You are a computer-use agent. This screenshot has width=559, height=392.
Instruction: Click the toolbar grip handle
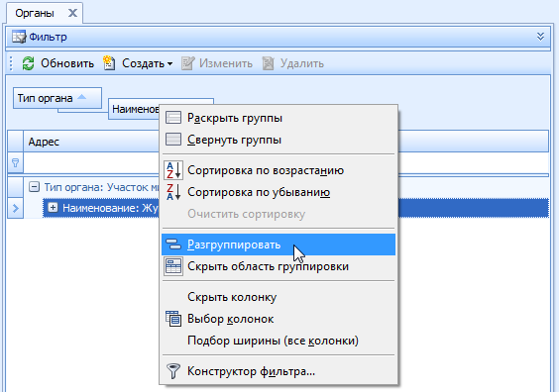[x=11, y=63]
